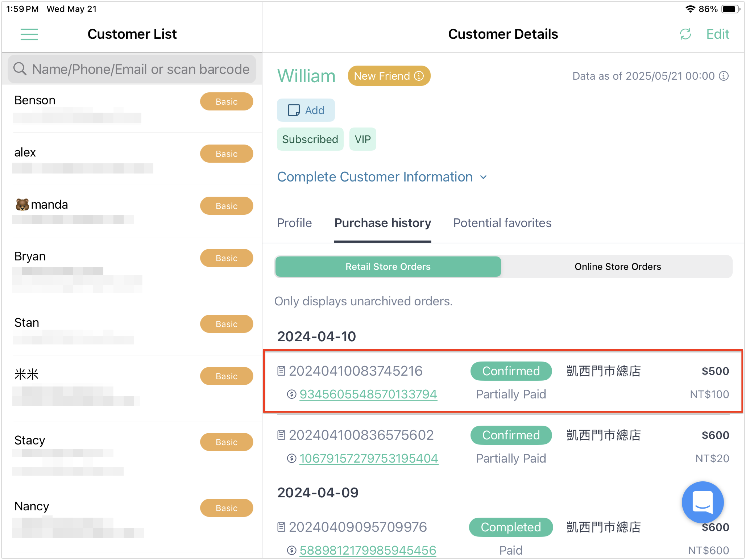Tap receipt icon of order 20240410083745216
This screenshot has height=560, width=746.
click(281, 371)
